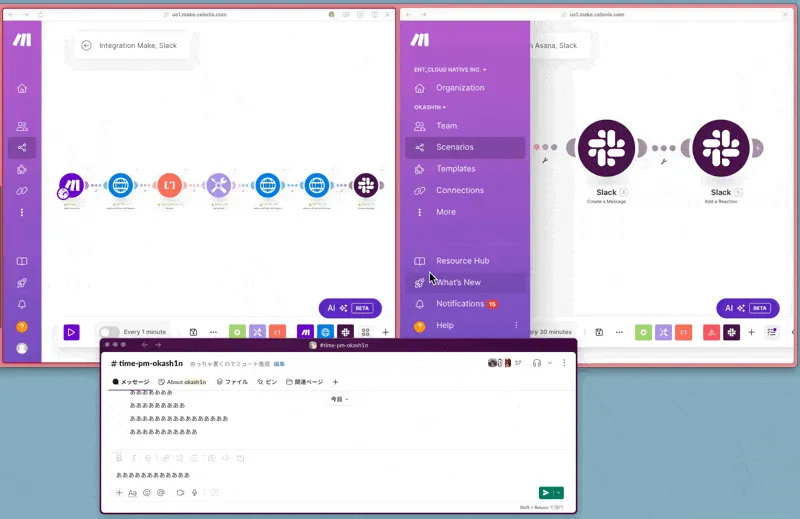The width and height of the screenshot is (800, 519).
Task: Open Team in the expanded Make sidebar
Action: point(465,126)
